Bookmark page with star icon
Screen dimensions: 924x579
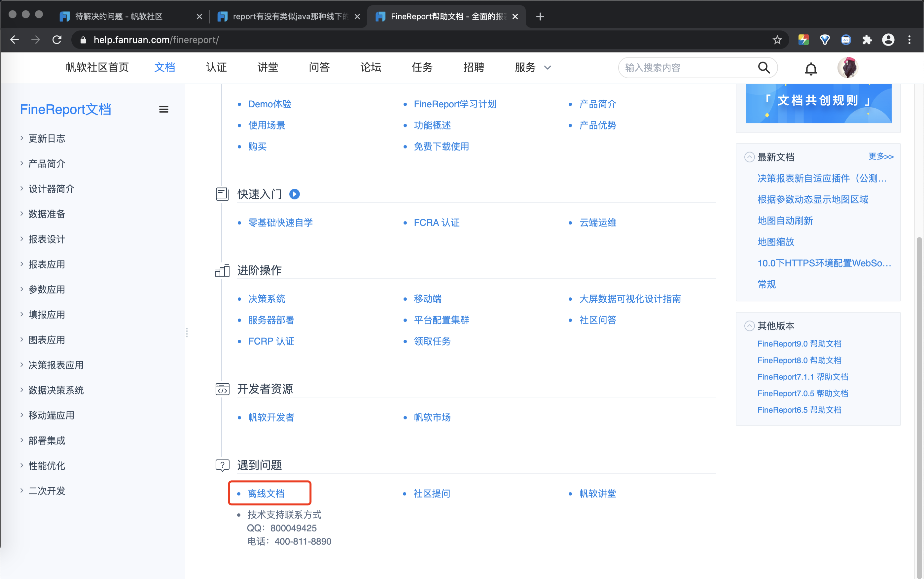(777, 40)
